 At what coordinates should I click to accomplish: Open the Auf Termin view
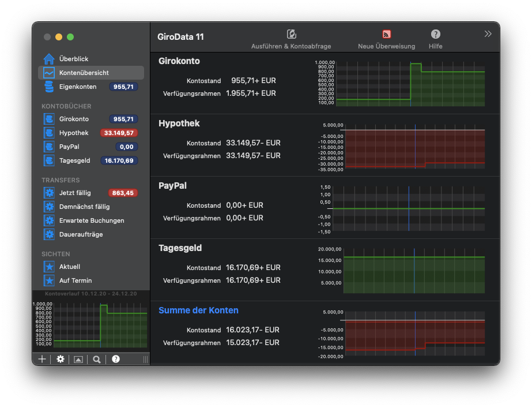click(x=76, y=280)
